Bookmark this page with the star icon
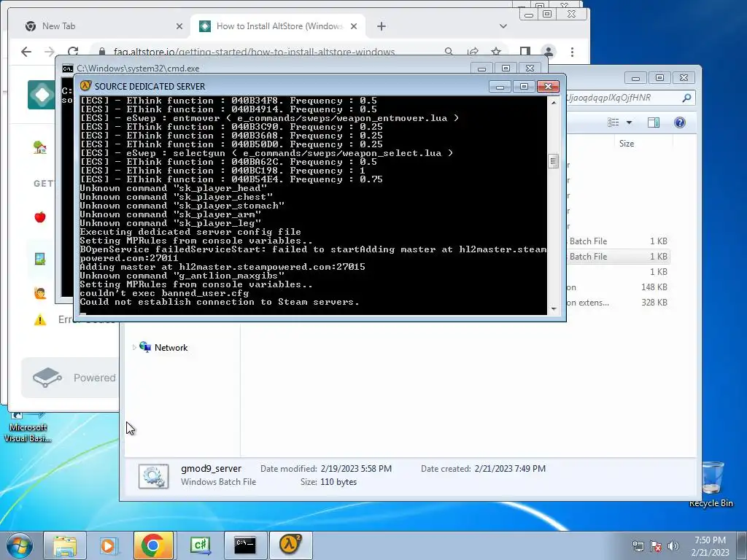 click(x=496, y=52)
